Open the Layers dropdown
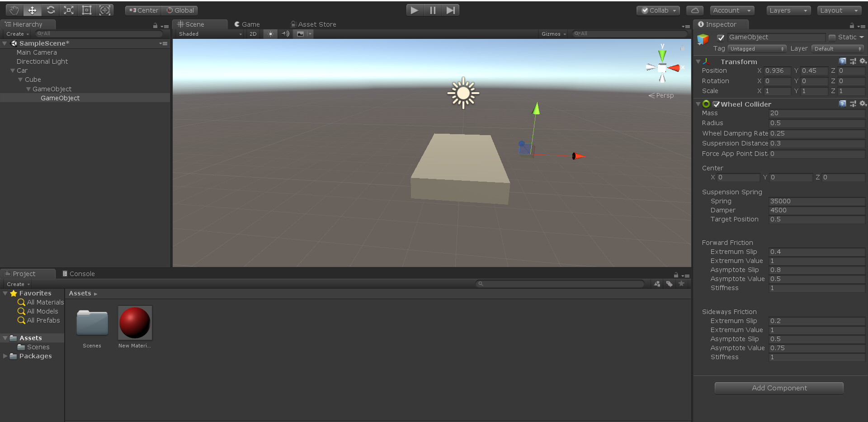The width and height of the screenshot is (868, 422). tap(788, 10)
